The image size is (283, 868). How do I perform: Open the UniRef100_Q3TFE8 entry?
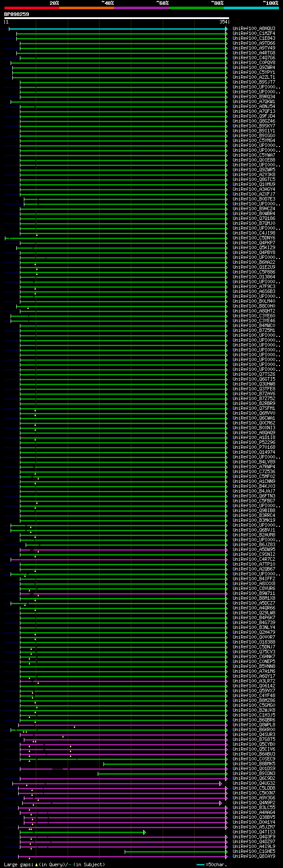[254, 389]
